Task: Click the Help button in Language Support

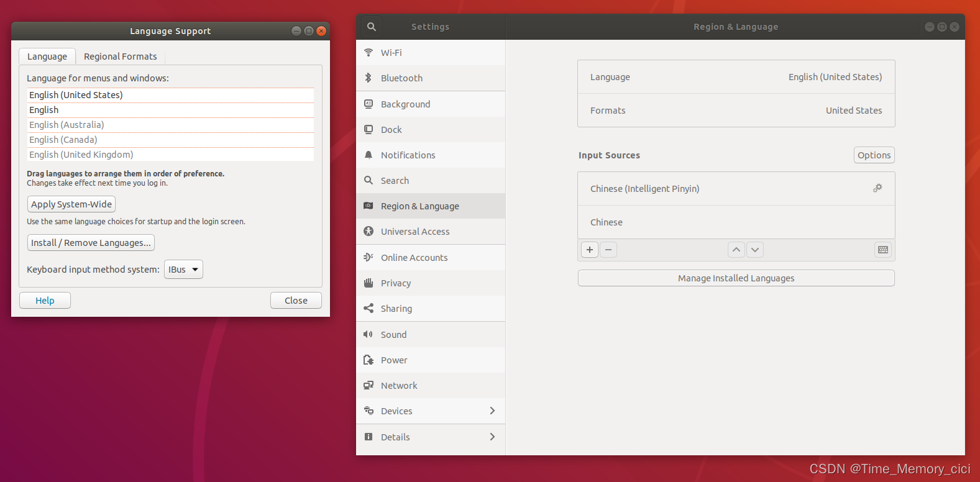Action: coord(45,301)
